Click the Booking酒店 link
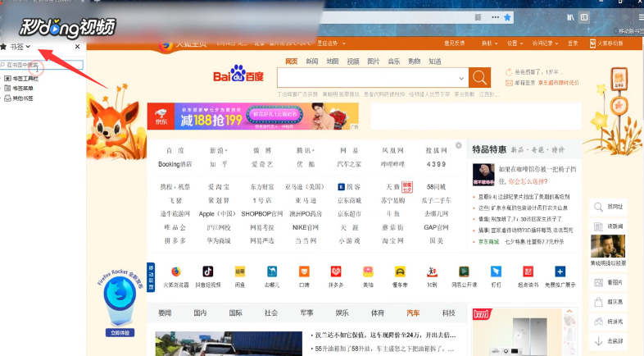 pos(175,164)
